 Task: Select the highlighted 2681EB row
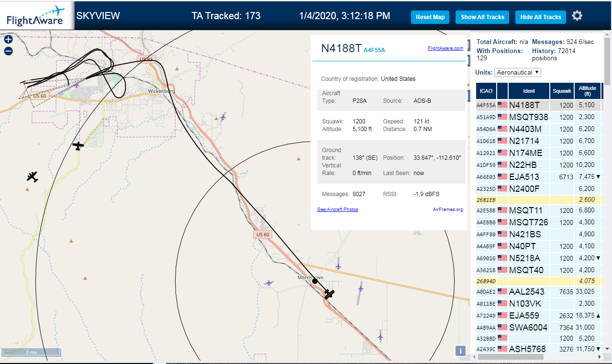(539, 199)
